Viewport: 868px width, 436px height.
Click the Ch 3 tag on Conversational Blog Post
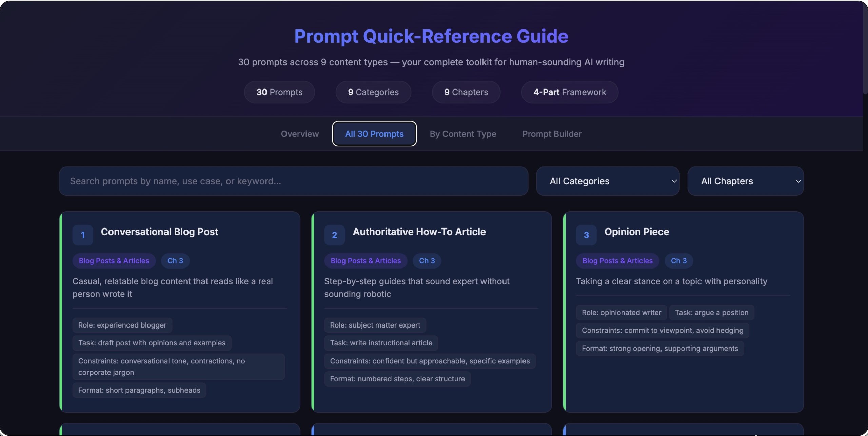[175, 261]
